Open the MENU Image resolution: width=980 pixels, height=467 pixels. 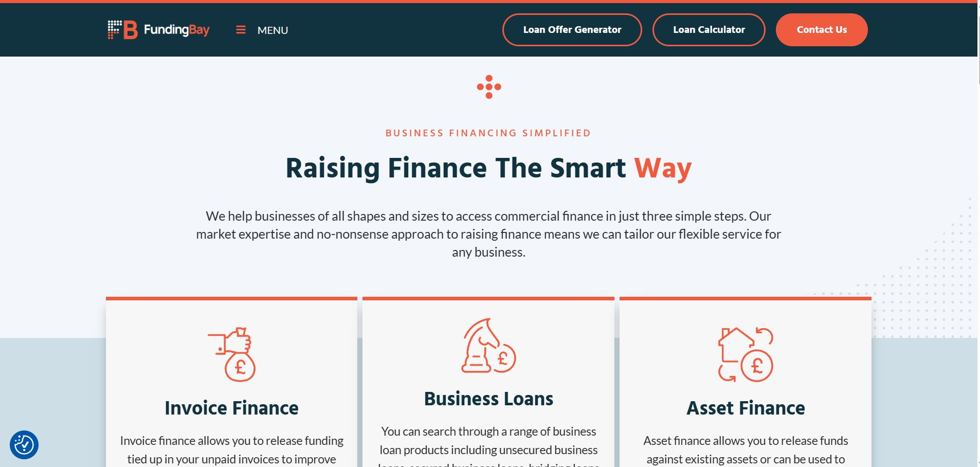273,30
